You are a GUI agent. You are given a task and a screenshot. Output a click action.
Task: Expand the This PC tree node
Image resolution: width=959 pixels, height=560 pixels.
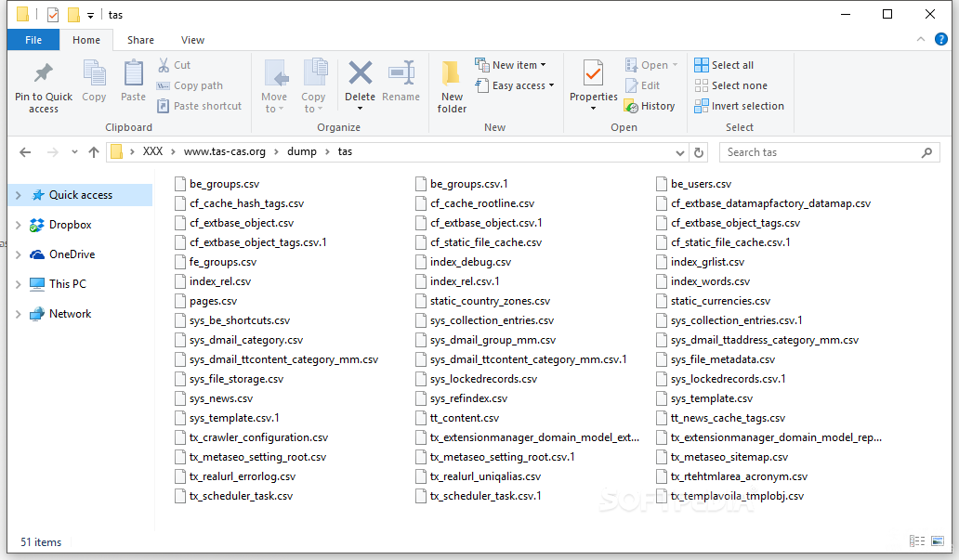pyautogui.click(x=18, y=284)
